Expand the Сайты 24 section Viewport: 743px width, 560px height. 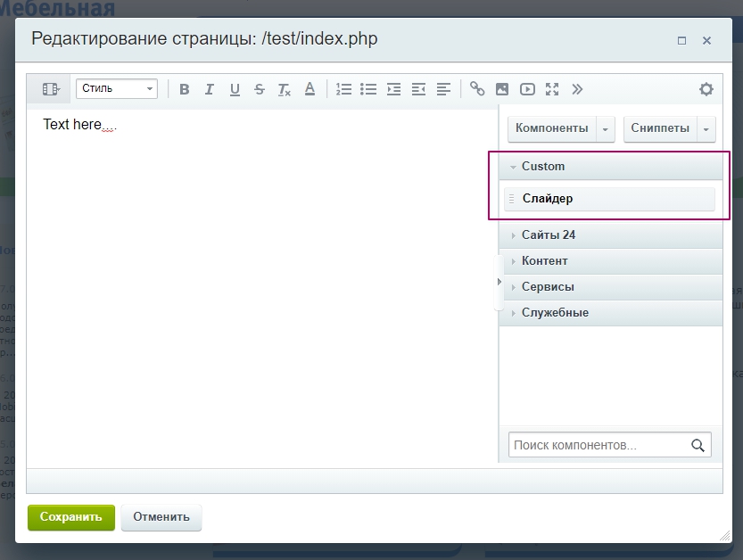611,235
